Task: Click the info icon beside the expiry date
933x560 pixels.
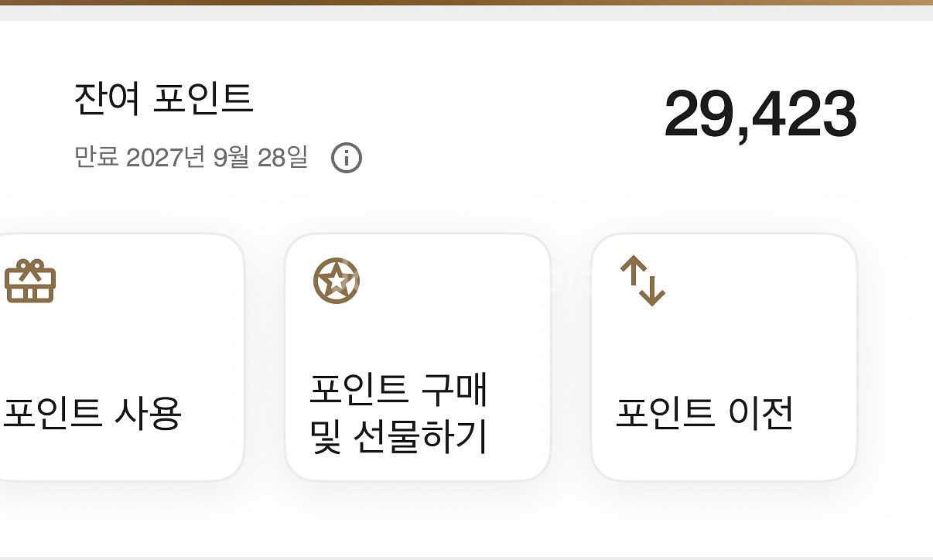Action: (346, 158)
